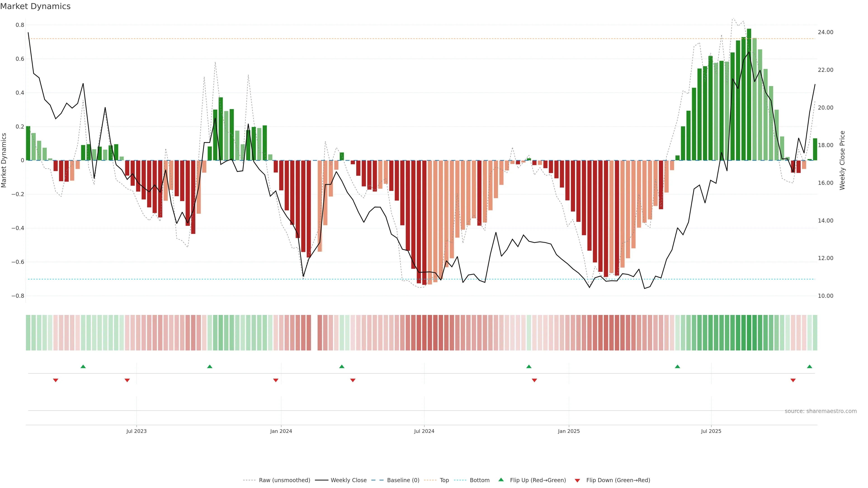Click the Market Dynamics chart title

pyautogui.click(x=35, y=6)
